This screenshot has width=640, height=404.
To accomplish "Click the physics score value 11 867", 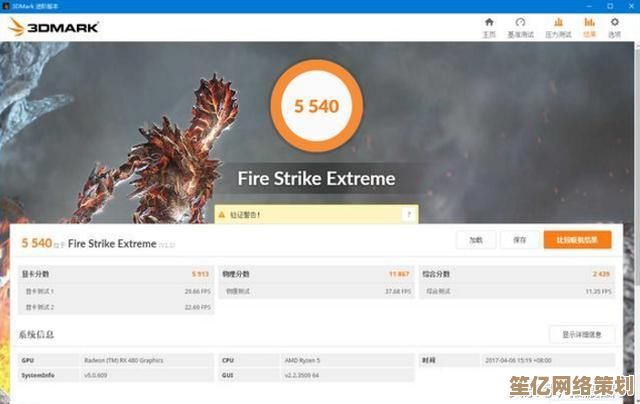I will coord(399,274).
